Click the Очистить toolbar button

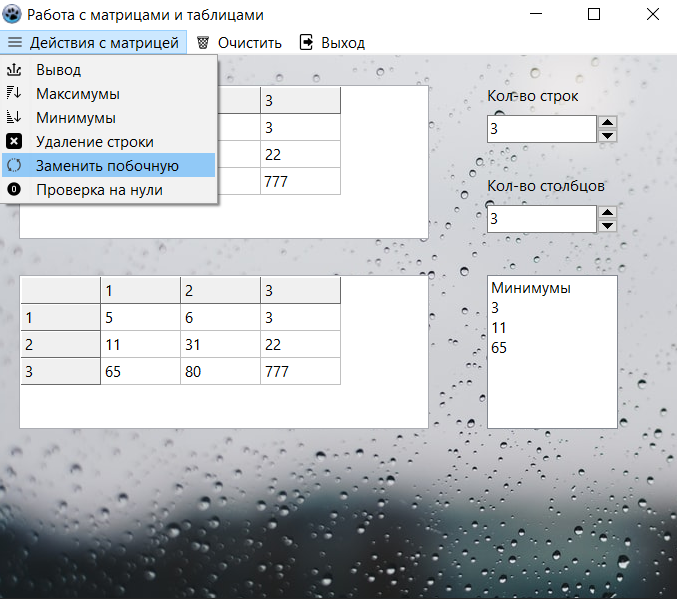[239, 43]
